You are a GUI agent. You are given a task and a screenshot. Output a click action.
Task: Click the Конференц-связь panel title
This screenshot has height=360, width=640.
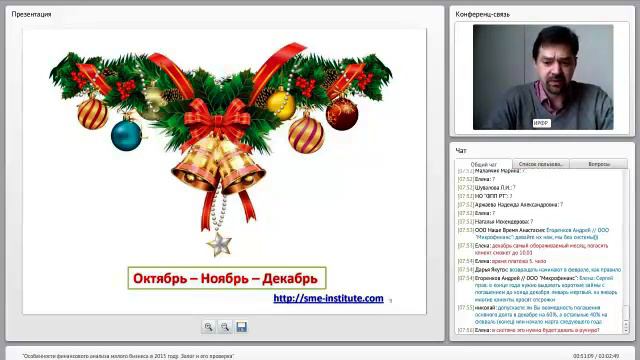click(x=482, y=14)
